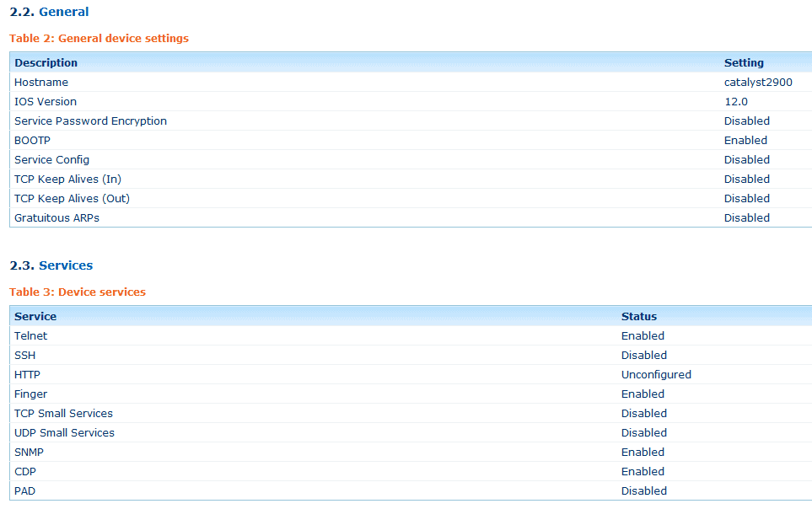Click Disabled value for Service Password Encryption
Screen dimensions: 812x509
[747, 121]
